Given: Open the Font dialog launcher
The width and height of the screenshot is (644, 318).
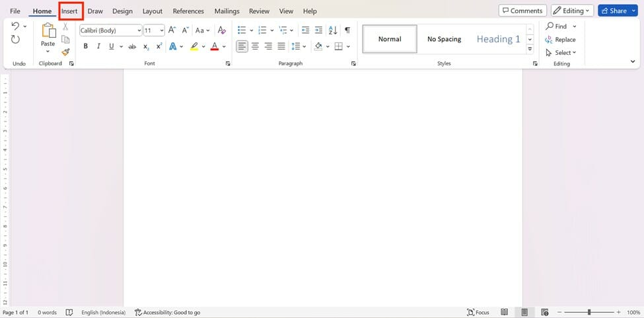Looking at the screenshot, I should point(228,63).
